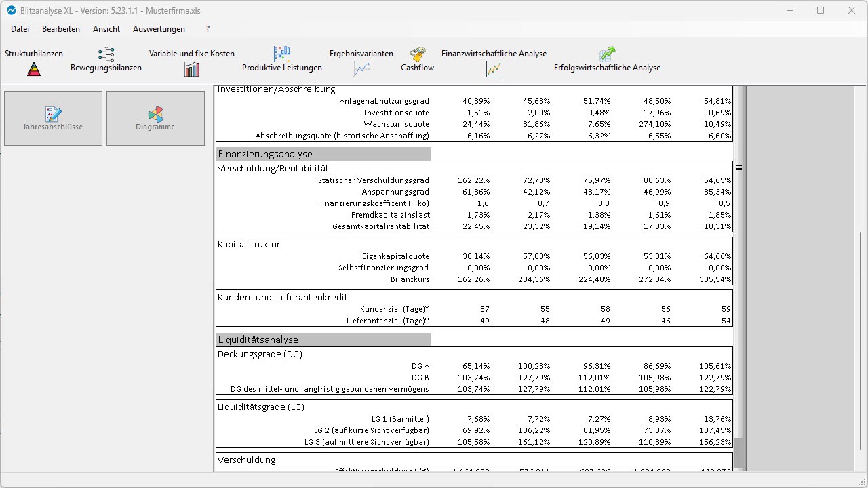Select DG des mittel- und langfristig gebundenen Vermögens
Image resolution: width=868 pixels, height=488 pixels.
pyautogui.click(x=330, y=389)
